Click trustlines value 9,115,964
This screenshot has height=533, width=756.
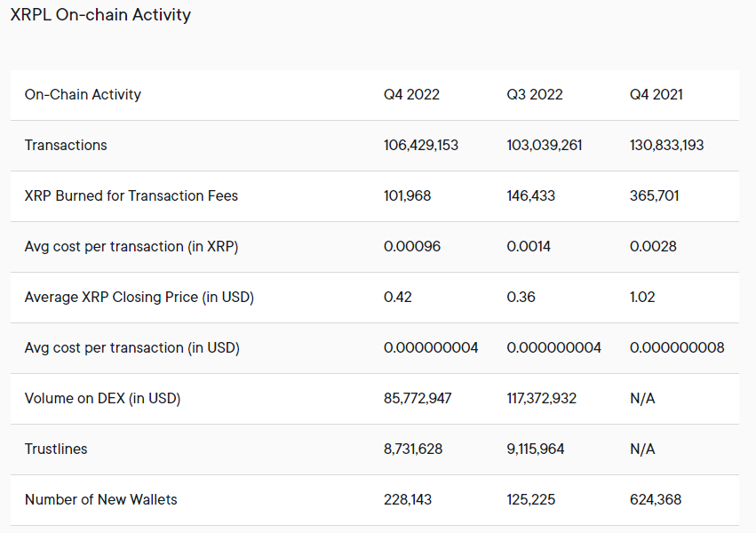(x=536, y=449)
